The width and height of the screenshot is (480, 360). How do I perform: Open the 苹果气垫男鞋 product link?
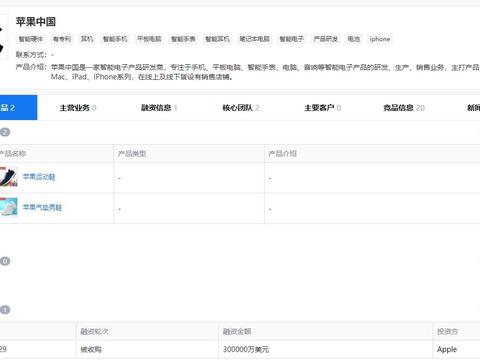[42, 207]
